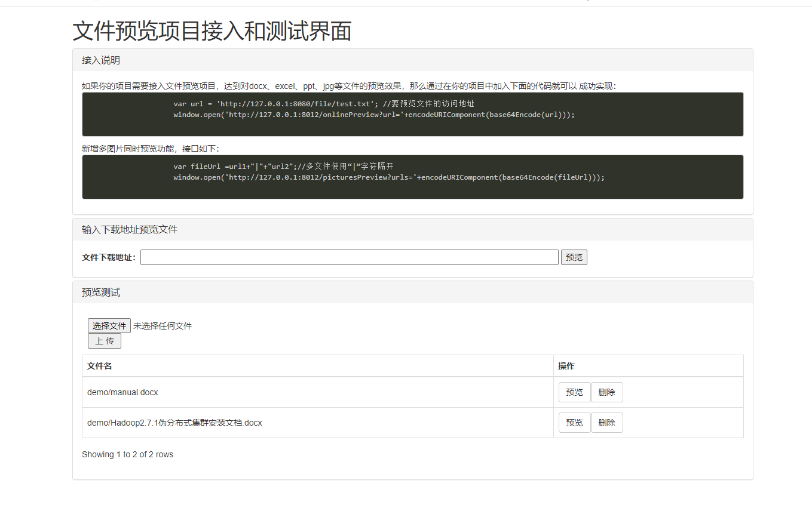Click the 预览测试 panel heading
The width and height of the screenshot is (812, 511).
(413, 293)
